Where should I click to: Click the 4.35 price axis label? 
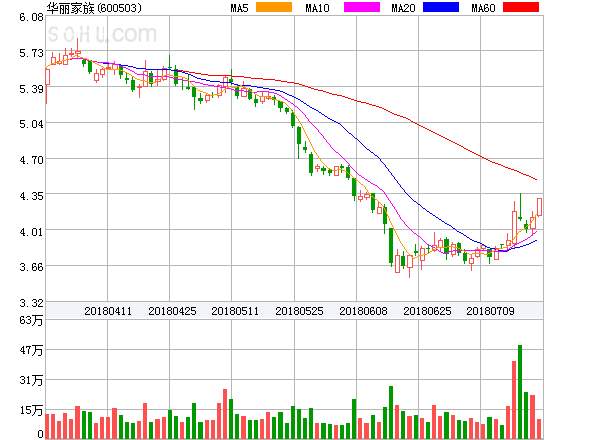pos(31,196)
